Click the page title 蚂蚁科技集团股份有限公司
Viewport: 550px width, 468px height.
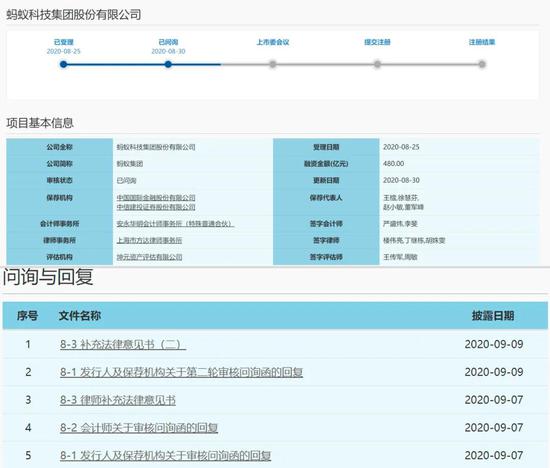[74, 14]
